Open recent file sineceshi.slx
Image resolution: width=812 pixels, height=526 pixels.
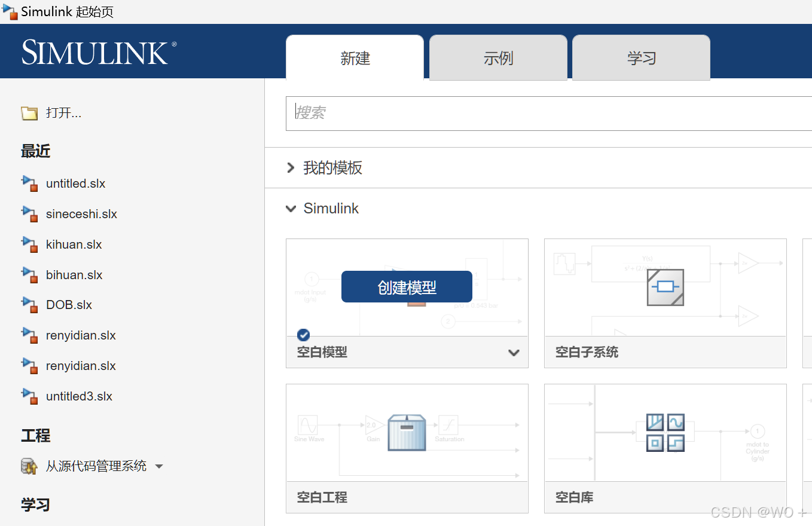(81, 214)
